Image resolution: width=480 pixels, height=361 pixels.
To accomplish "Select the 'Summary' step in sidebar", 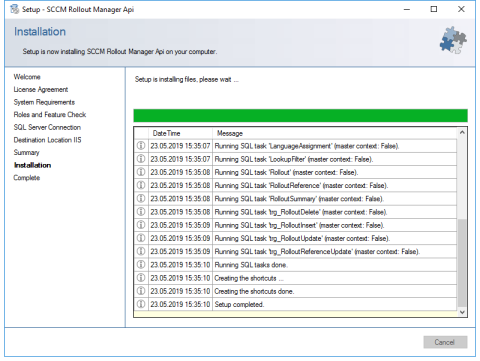I will pyautogui.click(x=26, y=152).
